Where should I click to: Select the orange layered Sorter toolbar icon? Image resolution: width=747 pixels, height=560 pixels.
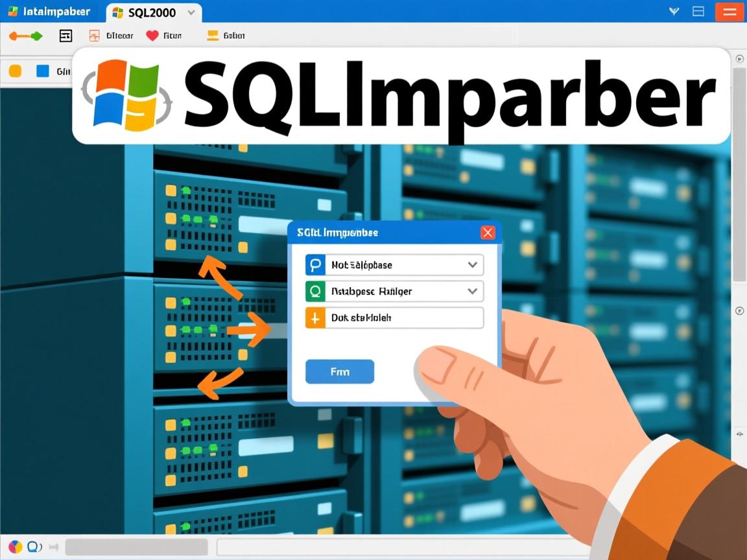point(214,35)
